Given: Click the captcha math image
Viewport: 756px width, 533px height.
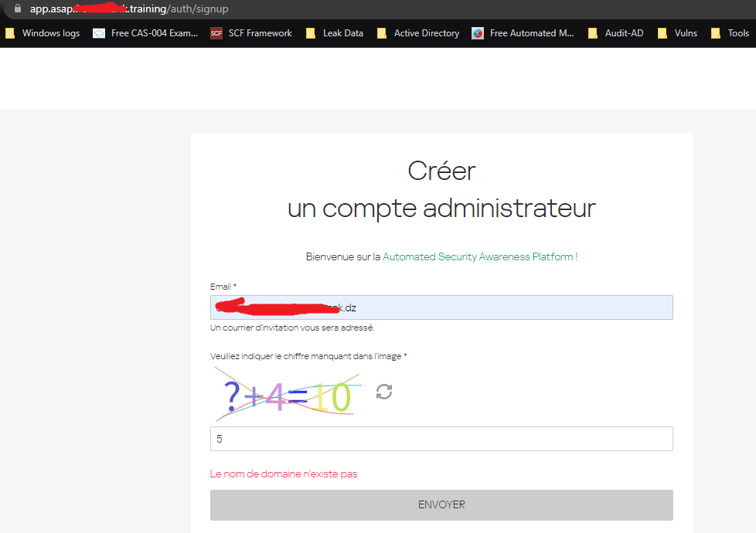Looking at the screenshot, I should coord(288,394).
